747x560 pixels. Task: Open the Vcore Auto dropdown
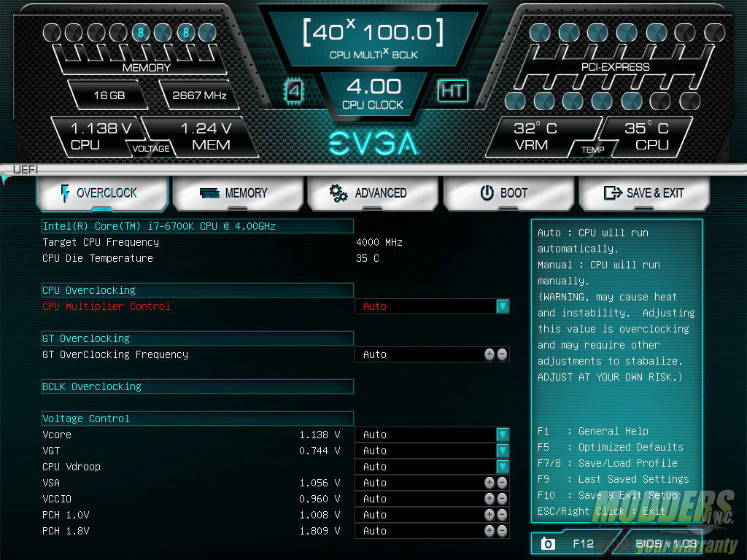(503, 435)
